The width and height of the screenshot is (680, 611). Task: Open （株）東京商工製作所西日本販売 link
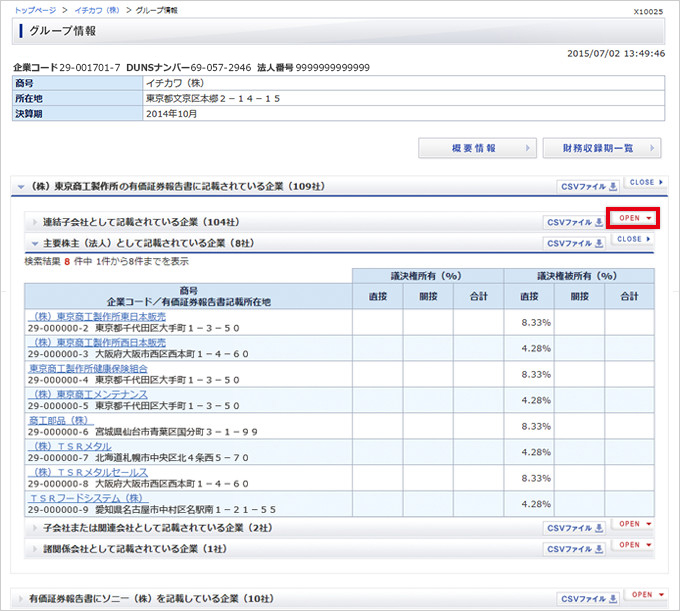(97, 343)
